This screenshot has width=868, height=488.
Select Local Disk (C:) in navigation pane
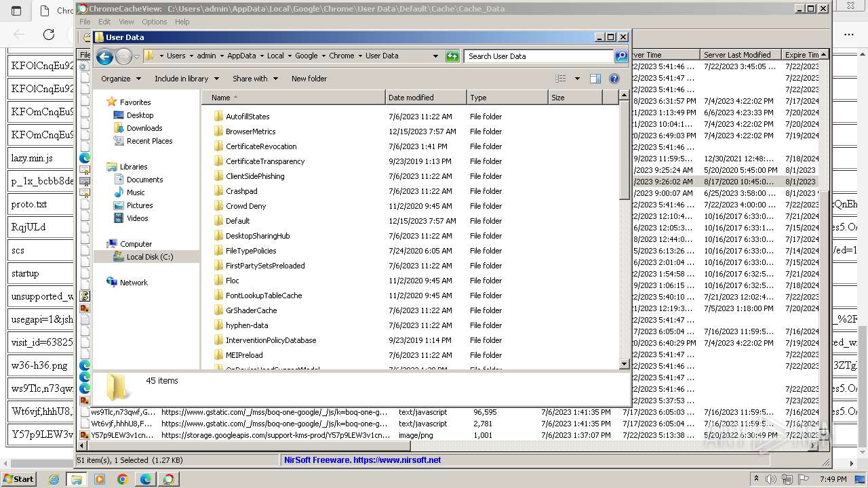click(x=150, y=257)
